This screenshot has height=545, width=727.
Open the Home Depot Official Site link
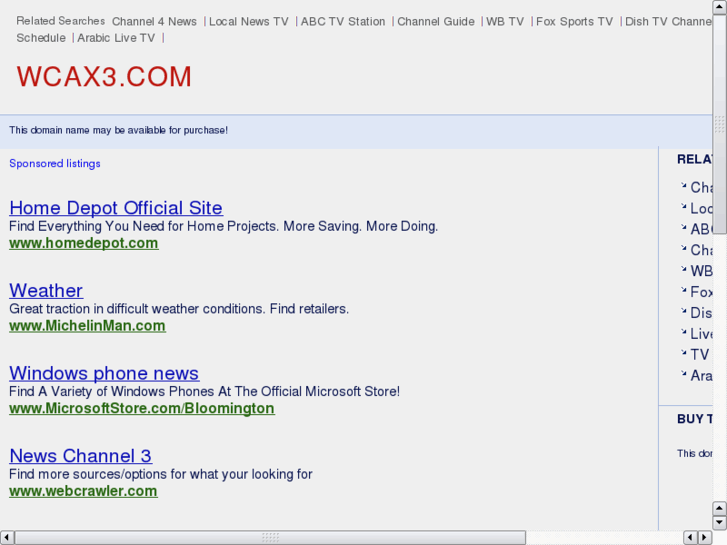tap(116, 208)
